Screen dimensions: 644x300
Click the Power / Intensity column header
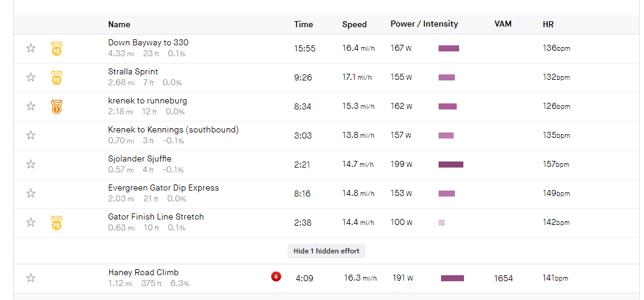click(424, 24)
